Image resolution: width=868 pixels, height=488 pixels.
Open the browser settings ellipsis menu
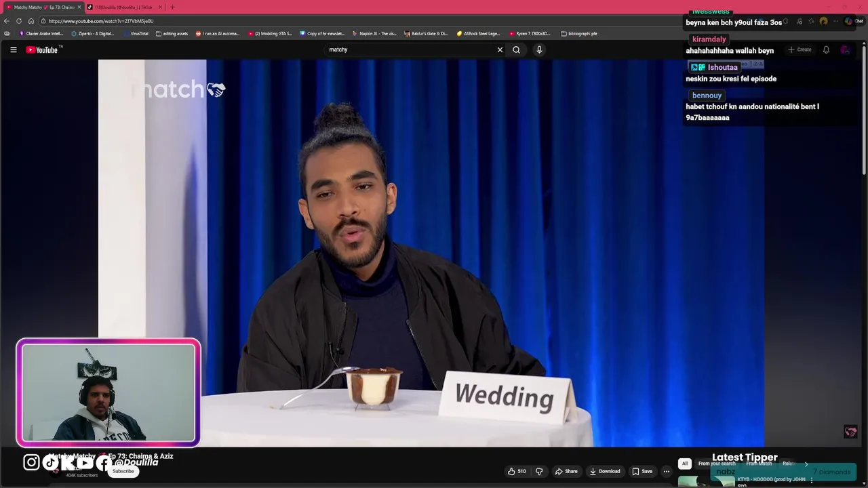tap(835, 21)
